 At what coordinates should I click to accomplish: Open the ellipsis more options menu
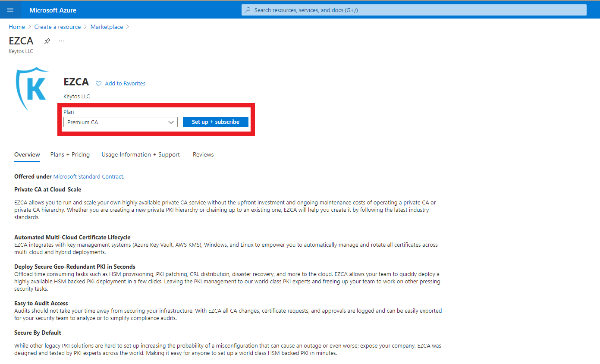(61, 41)
